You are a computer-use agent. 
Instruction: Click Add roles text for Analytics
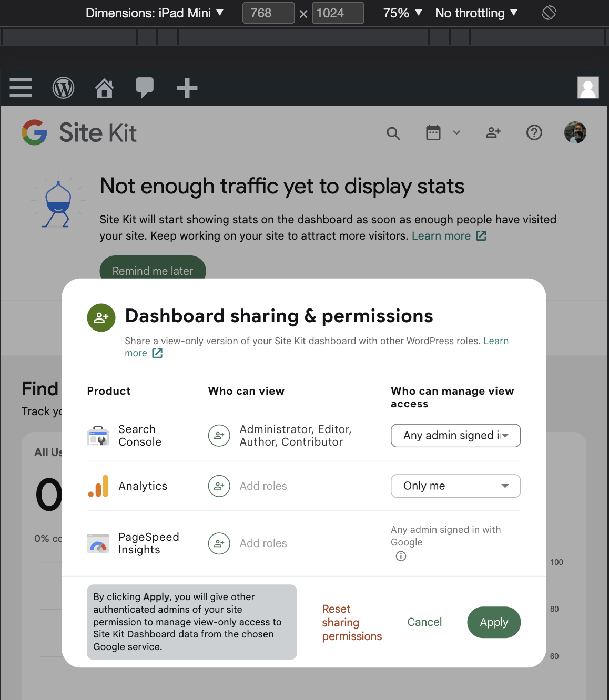click(x=263, y=486)
